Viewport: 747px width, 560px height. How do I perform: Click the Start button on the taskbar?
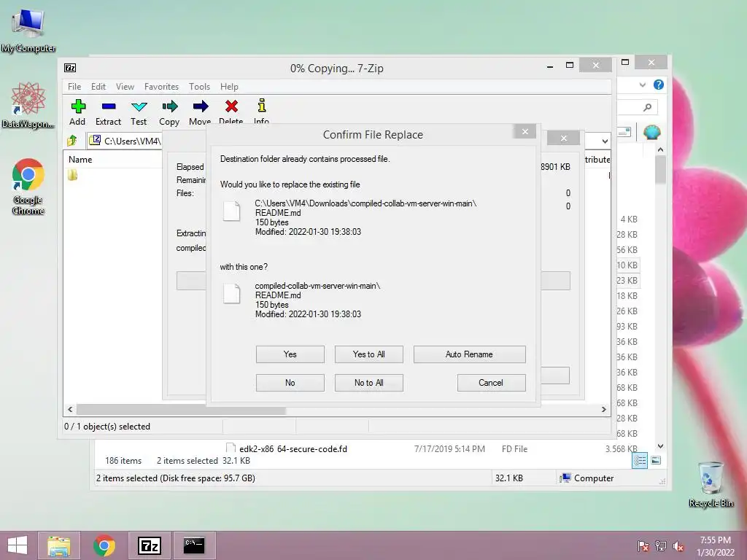18,545
